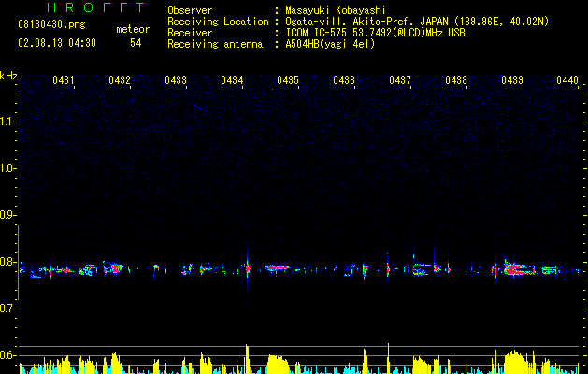The width and height of the screenshot is (588, 374).
Task: Click the 0.7 kHz axis label
Action: coord(7,309)
